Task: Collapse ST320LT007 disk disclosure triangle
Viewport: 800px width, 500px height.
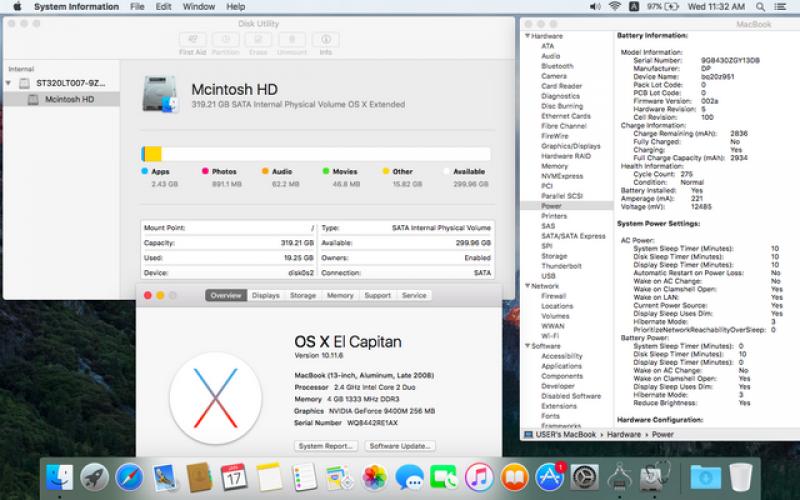Action: [9, 83]
